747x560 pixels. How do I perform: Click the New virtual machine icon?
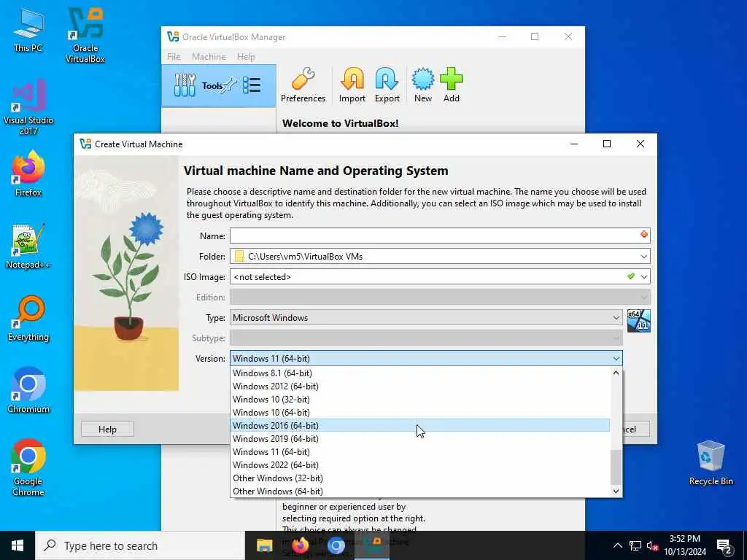422,86
